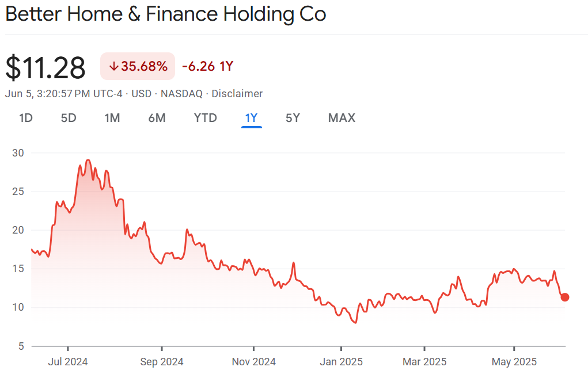This screenshot has height=382, width=588.
Task: Click the 35.68% change badge
Action: click(x=138, y=67)
